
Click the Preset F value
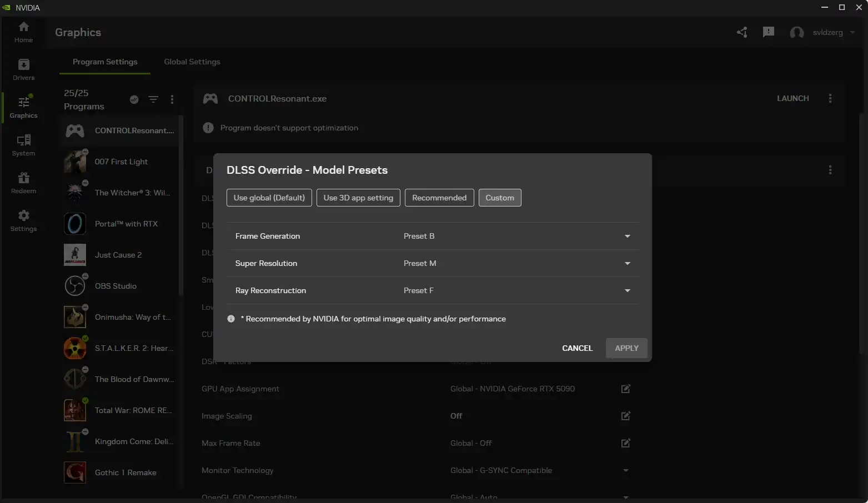(x=419, y=290)
